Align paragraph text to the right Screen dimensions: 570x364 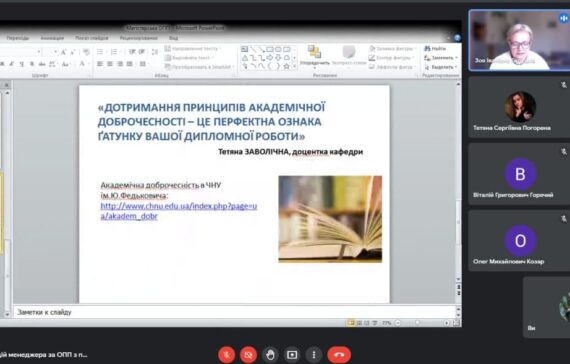pos(120,64)
